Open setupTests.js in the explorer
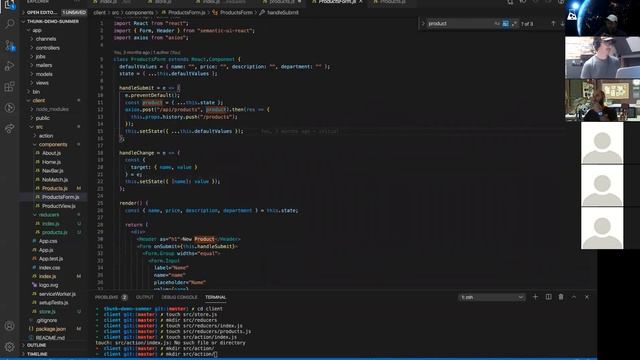This screenshot has width=640, height=360. [x=53, y=302]
